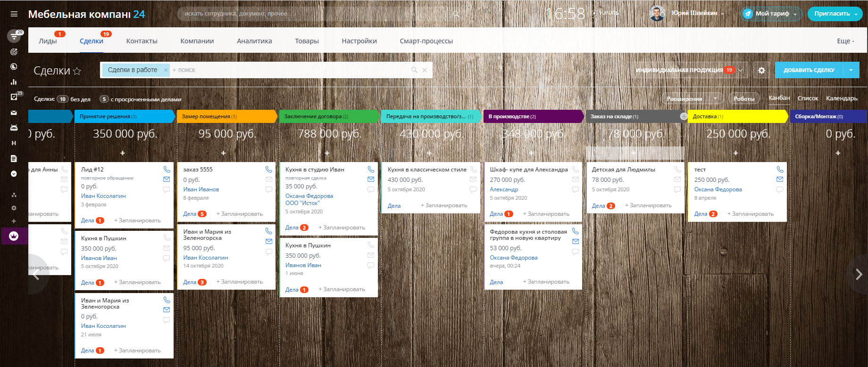
Task: Click the Замер помещения orange stage header
Action: click(x=226, y=116)
